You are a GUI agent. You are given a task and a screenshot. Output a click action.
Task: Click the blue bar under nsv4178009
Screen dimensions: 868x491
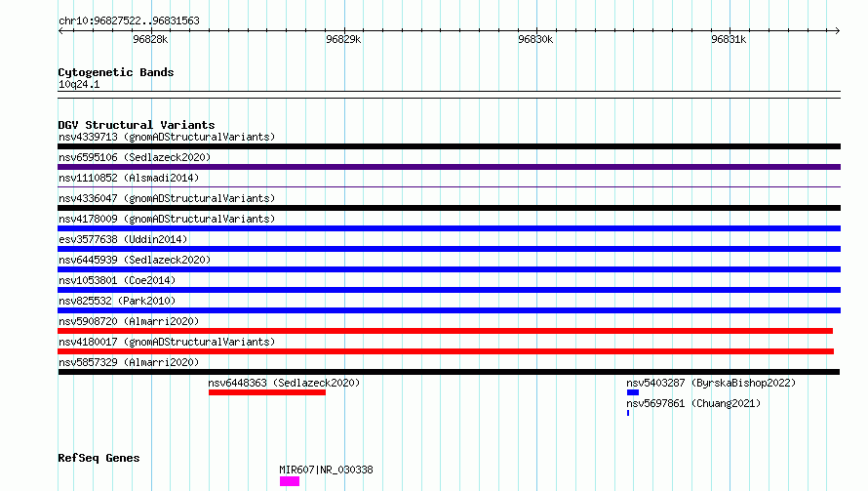[x=449, y=228]
